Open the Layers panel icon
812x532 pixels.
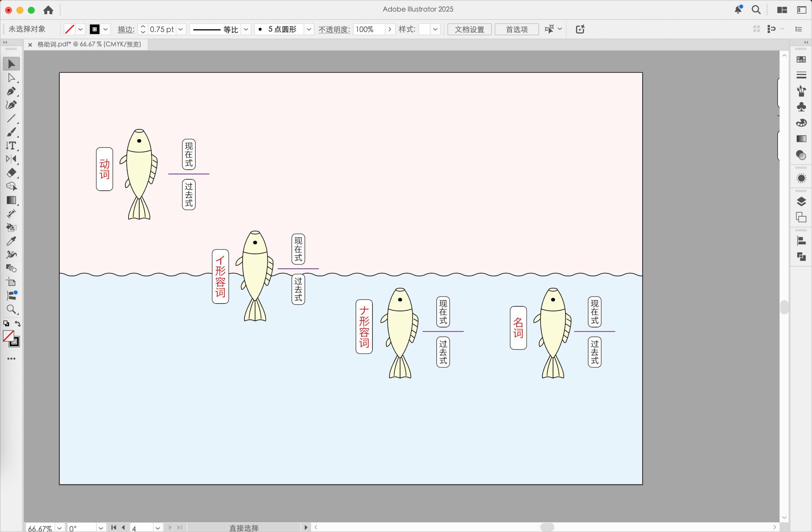pyautogui.click(x=801, y=202)
